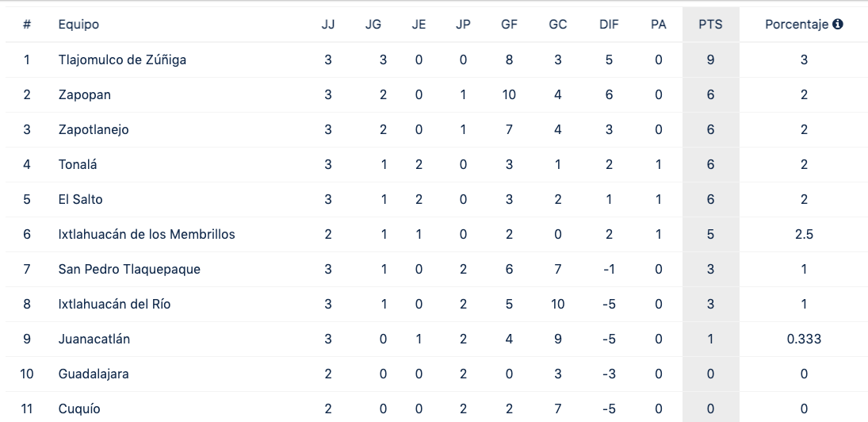
Task: Select the Zapopan team name
Action: 85,94
